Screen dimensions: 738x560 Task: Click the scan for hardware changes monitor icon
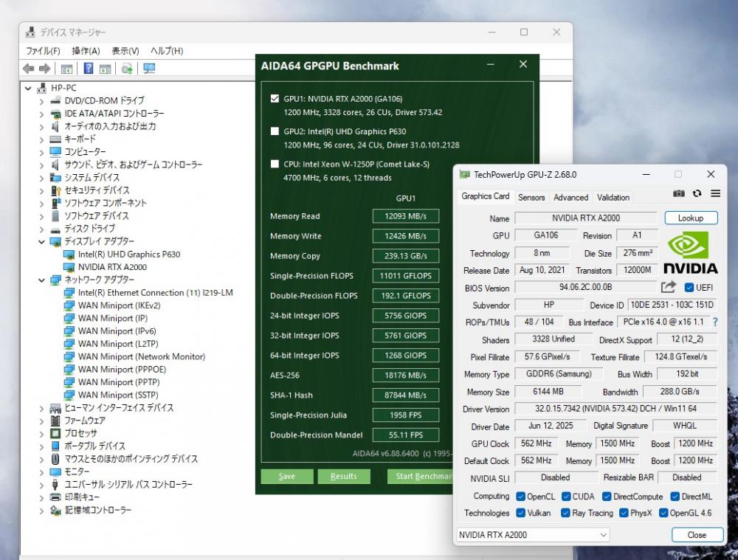tap(149, 69)
